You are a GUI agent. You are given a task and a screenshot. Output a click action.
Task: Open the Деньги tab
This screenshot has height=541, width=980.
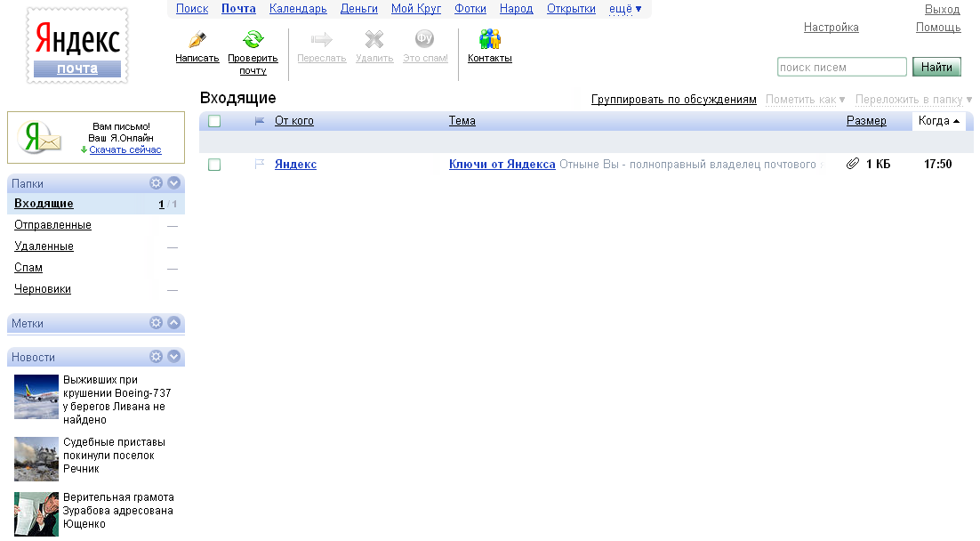click(358, 9)
